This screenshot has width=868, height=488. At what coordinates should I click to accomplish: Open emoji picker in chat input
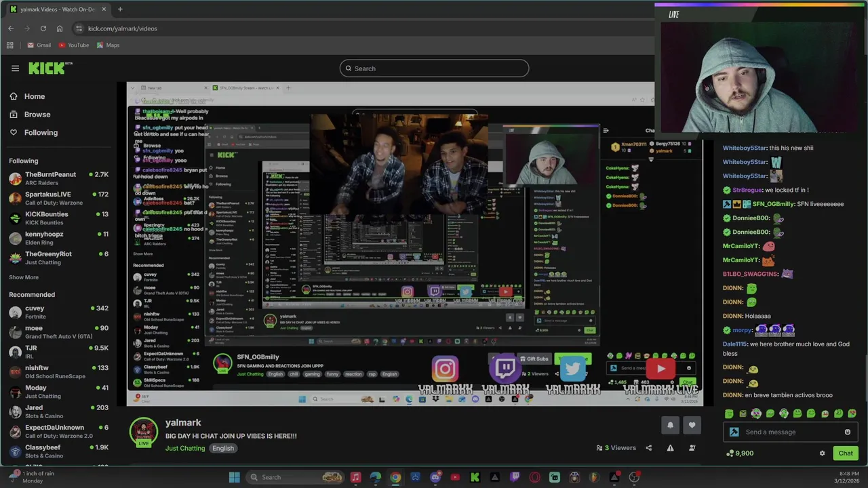click(x=847, y=432)
